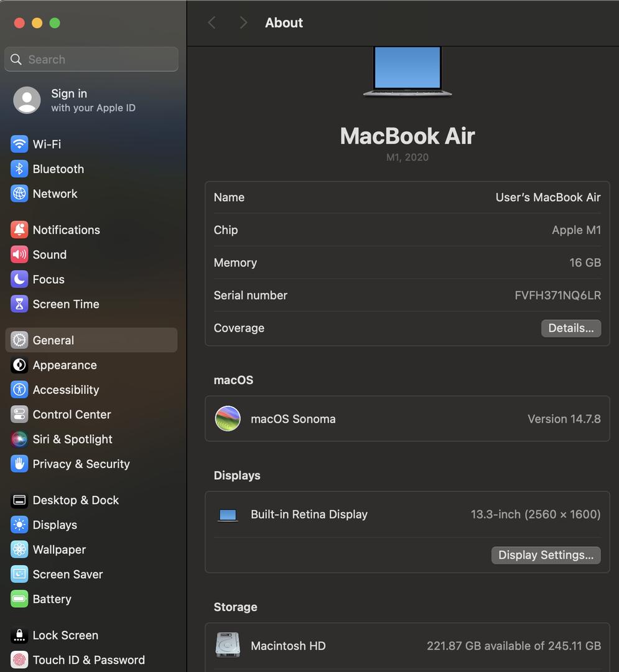
Task: Click the Displays section heading
Action: tap(237, 476)
